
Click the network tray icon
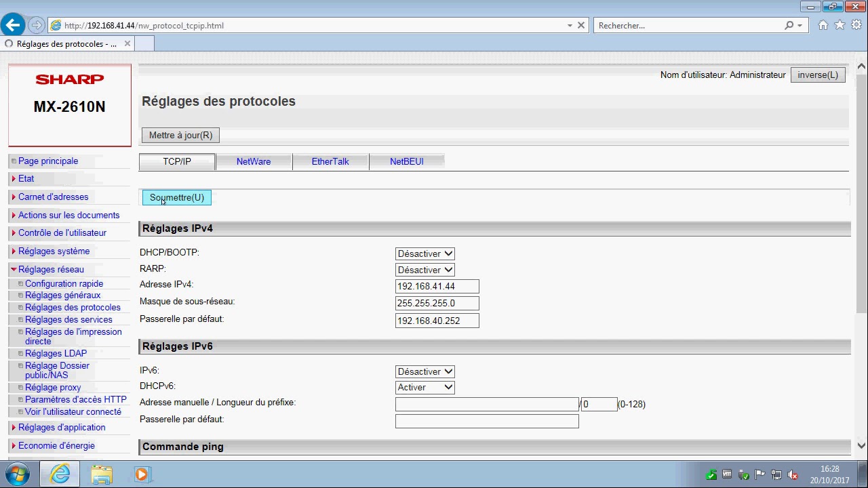pos(776,474)
